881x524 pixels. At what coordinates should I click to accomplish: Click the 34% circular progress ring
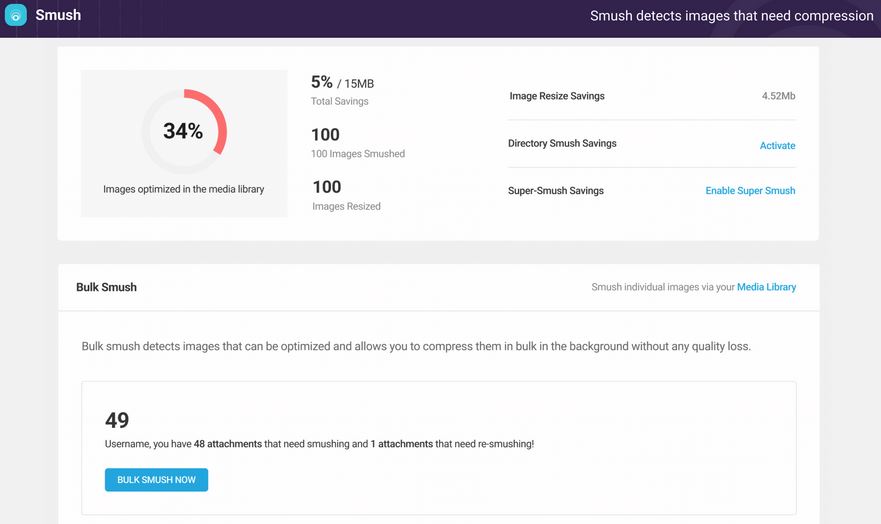point(184,131)
